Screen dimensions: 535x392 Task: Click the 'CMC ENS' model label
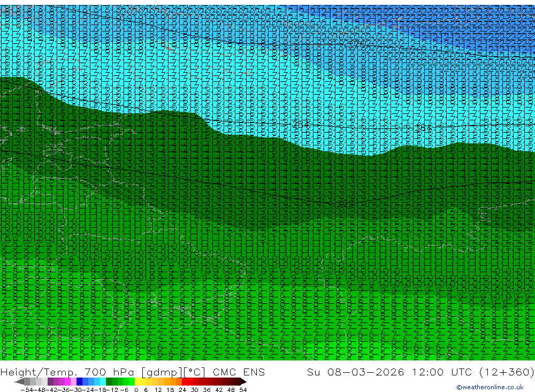[239, 372]
